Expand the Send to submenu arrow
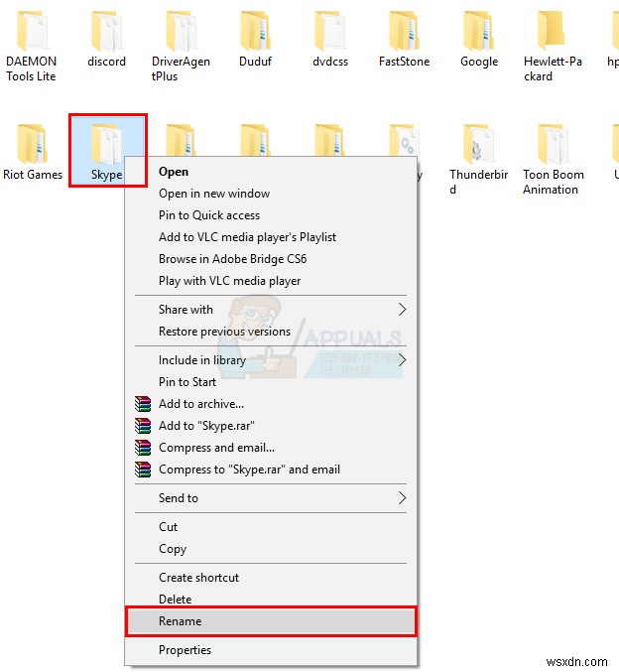Image resolution: width=619 pixels, height=672 pixels. 402,498
